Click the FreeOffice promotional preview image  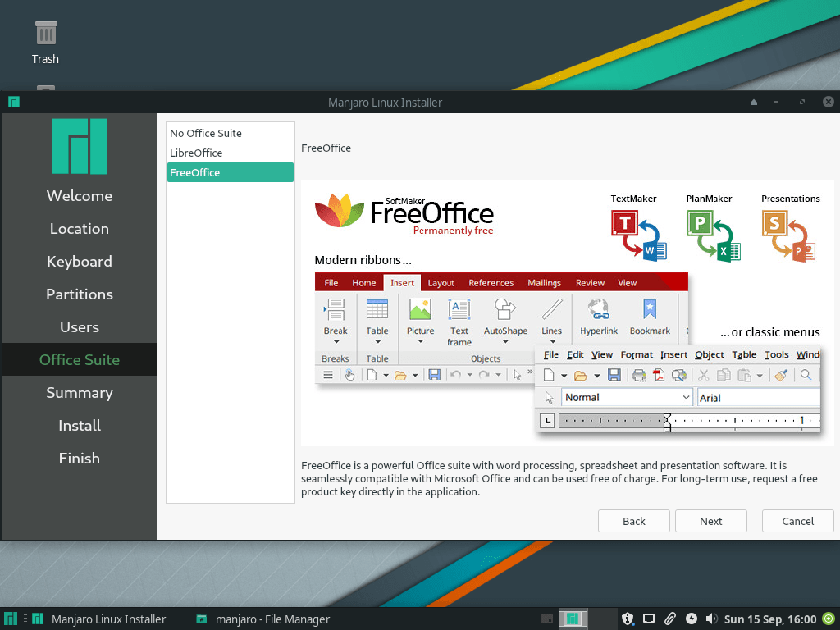coord(568,313)
